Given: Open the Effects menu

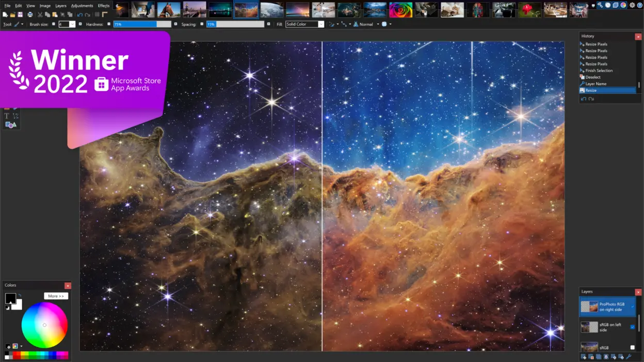Looking at the screenshot, I should click(x=104, y=6).
